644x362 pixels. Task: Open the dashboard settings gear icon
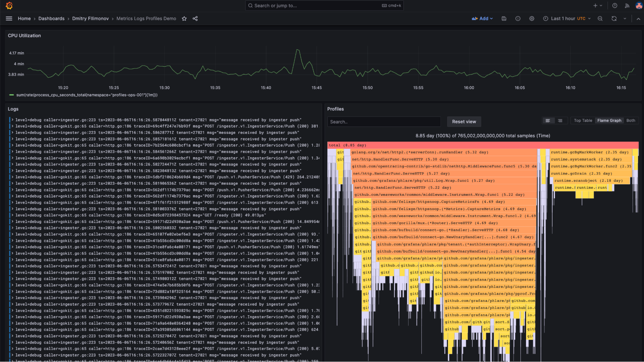click(x=532, y=18)
